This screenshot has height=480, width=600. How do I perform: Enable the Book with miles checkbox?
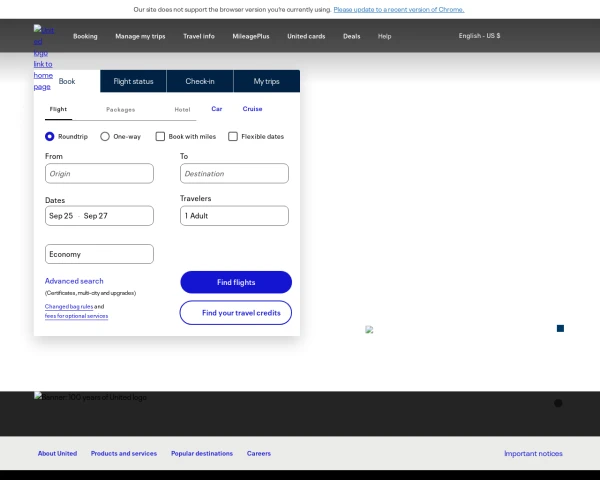point(160,136)
